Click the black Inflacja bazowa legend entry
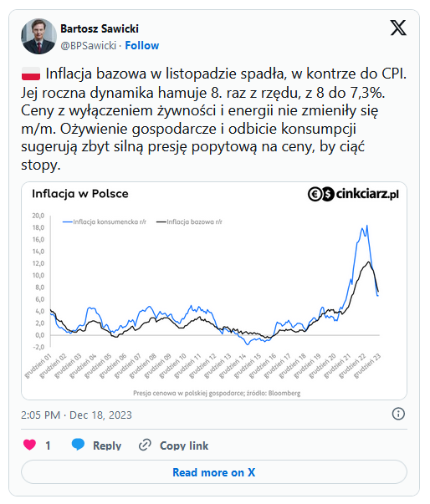430x504 pixels. tap(189, 221)
